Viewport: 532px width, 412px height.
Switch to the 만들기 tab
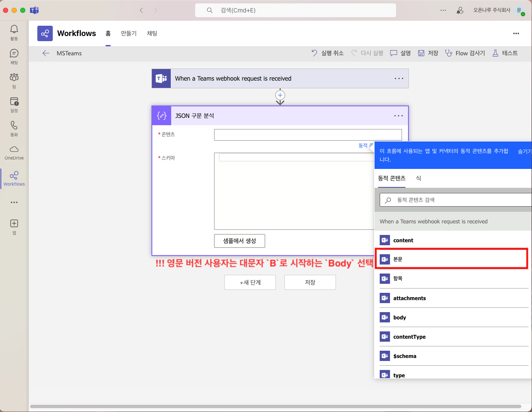click(128, 33)
